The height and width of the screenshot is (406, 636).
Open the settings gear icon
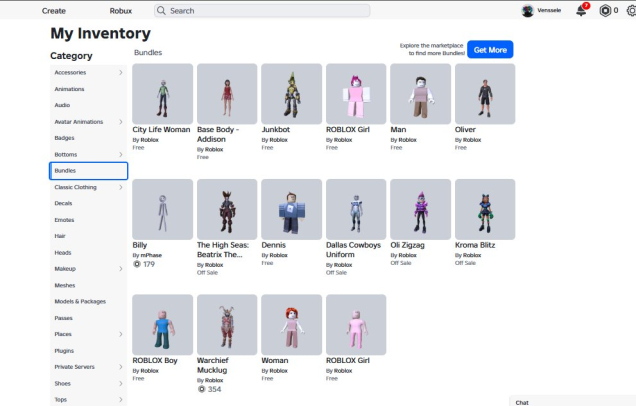click(x=631, y=11)
